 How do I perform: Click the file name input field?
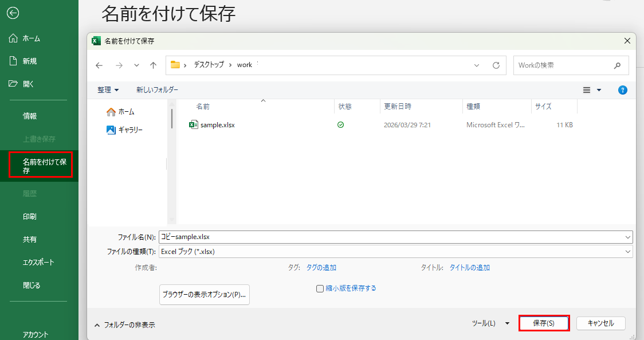click(390, 237)
